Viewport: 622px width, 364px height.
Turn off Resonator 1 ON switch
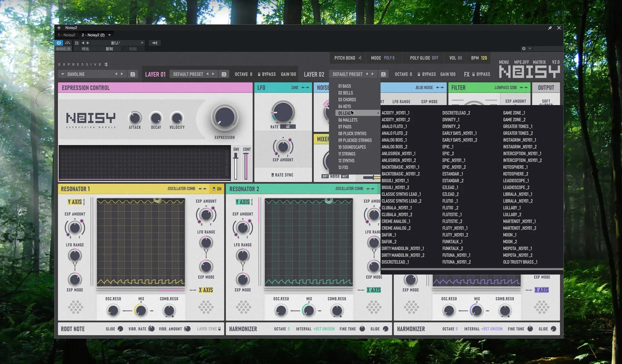(214, 189)
